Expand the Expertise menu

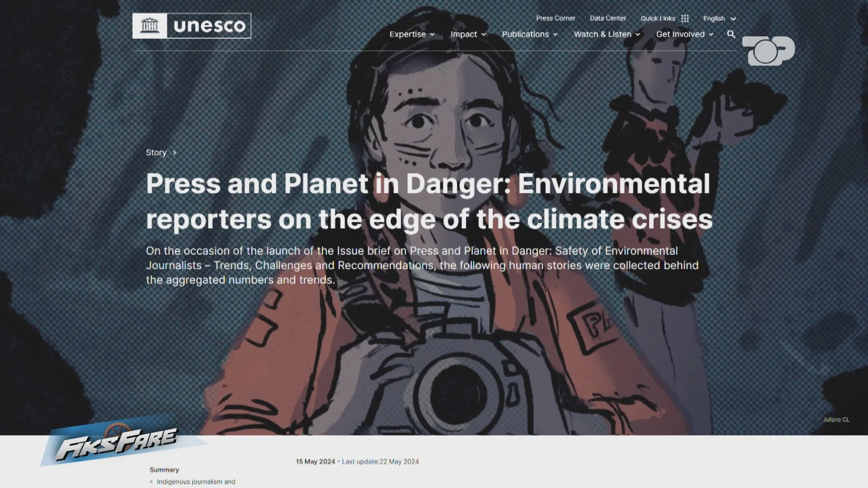(412, 34)
